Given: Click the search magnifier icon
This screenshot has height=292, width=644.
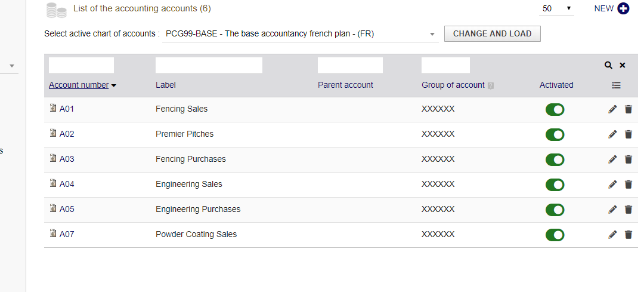Looking at the screenshot, I should click(x=608, y=65).
